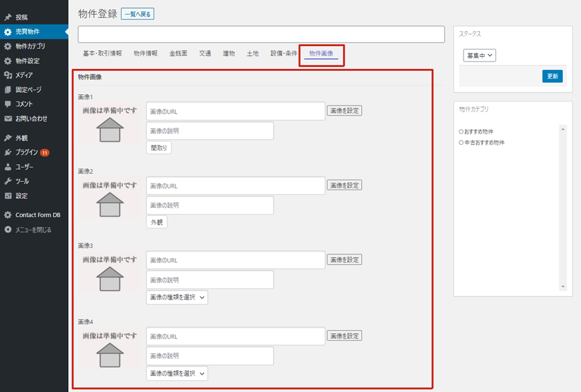Click the ツール wrench icon

click(8, 182)
